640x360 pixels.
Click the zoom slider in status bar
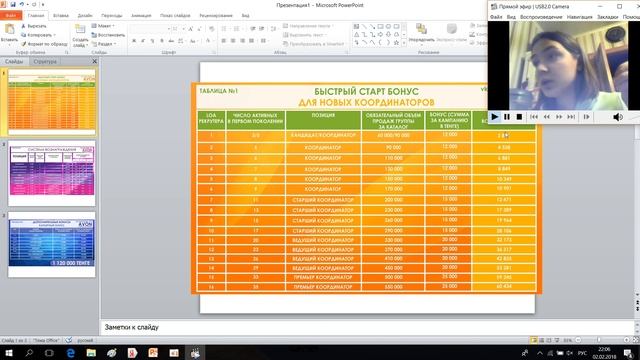[x=599, y=340]
